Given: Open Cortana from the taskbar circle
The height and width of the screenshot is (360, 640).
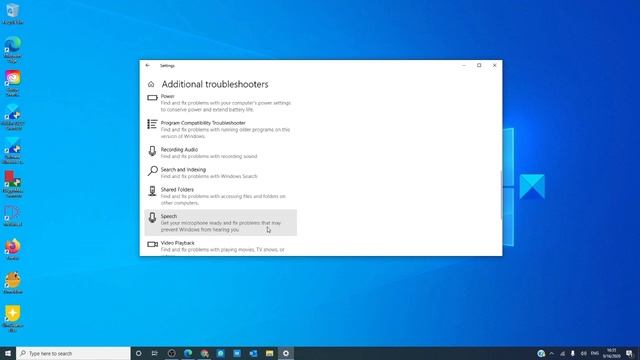Looking at the screenshot, I should click(138, 353).
